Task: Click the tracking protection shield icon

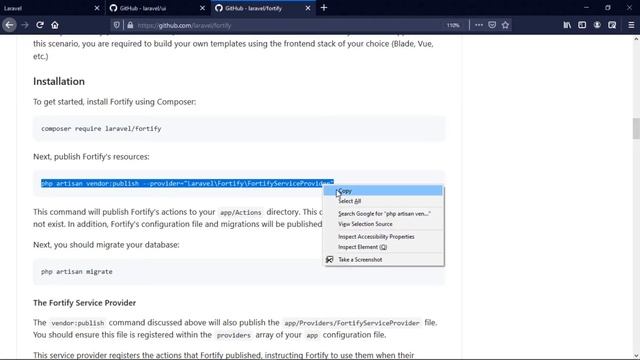Action: (117, 25)
